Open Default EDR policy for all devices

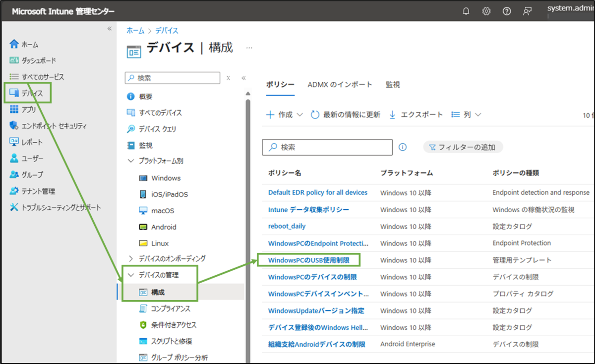[318, 192]
